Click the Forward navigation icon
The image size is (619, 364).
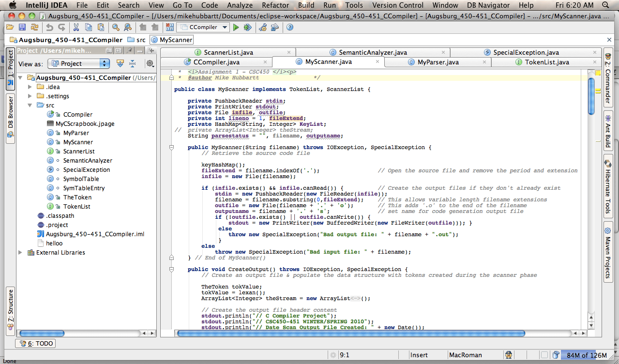(154, 27)
